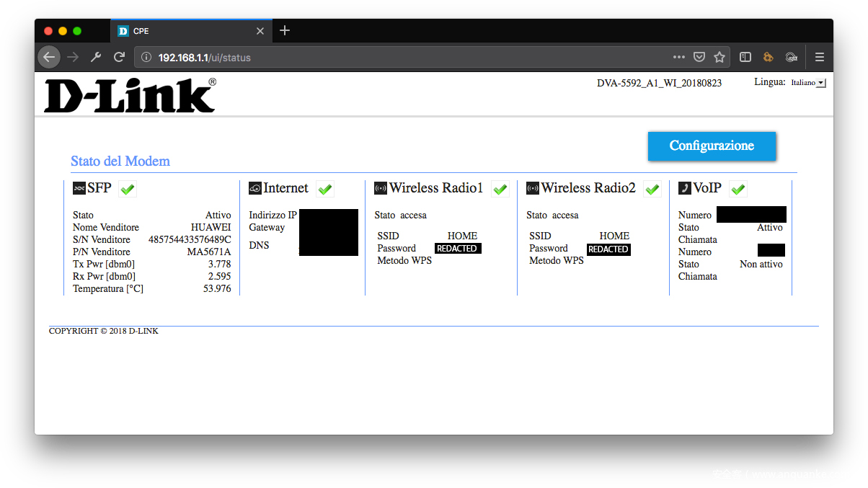
Task: Click the VoIP phone icon
Action: coord(685,188)
